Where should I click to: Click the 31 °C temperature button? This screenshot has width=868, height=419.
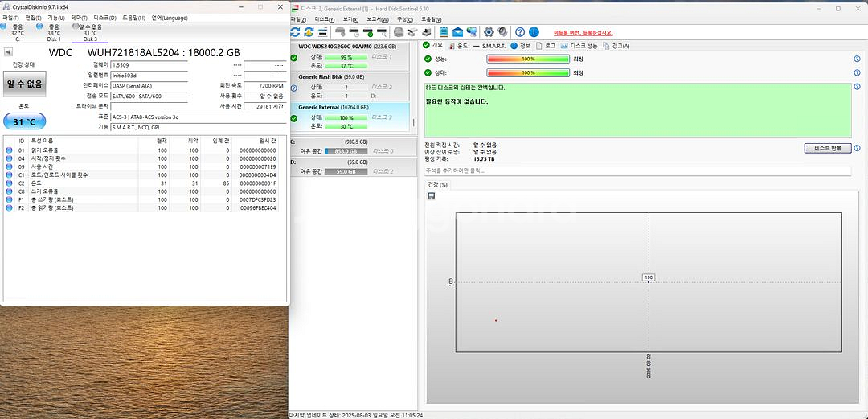25,121
